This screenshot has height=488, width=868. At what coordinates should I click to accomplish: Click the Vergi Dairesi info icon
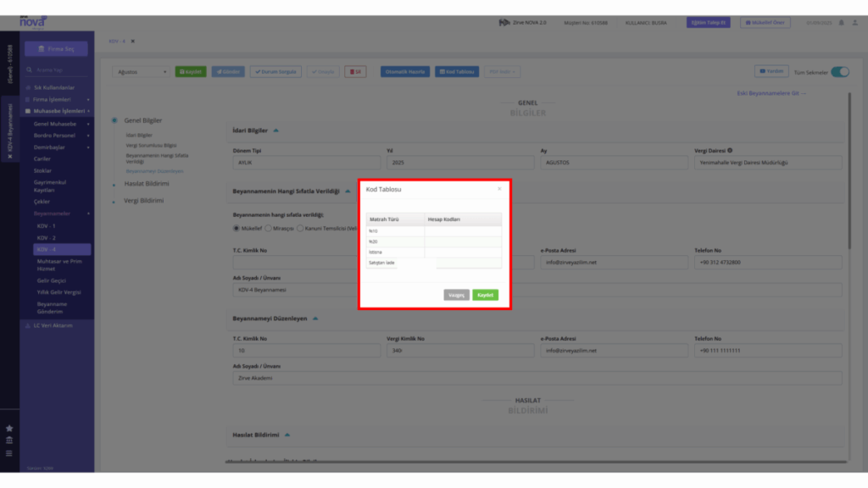(730, 150)
